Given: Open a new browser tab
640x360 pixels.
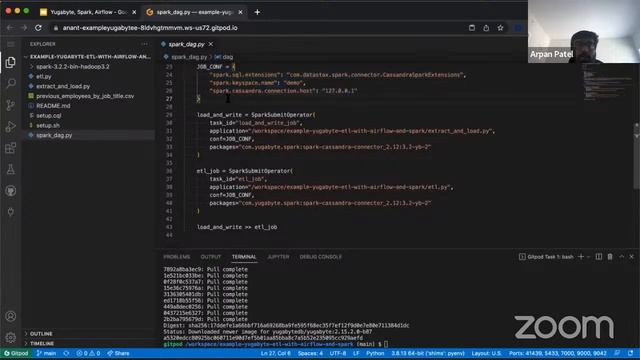Looking at the screenshot, I should (x=257, y=12).
